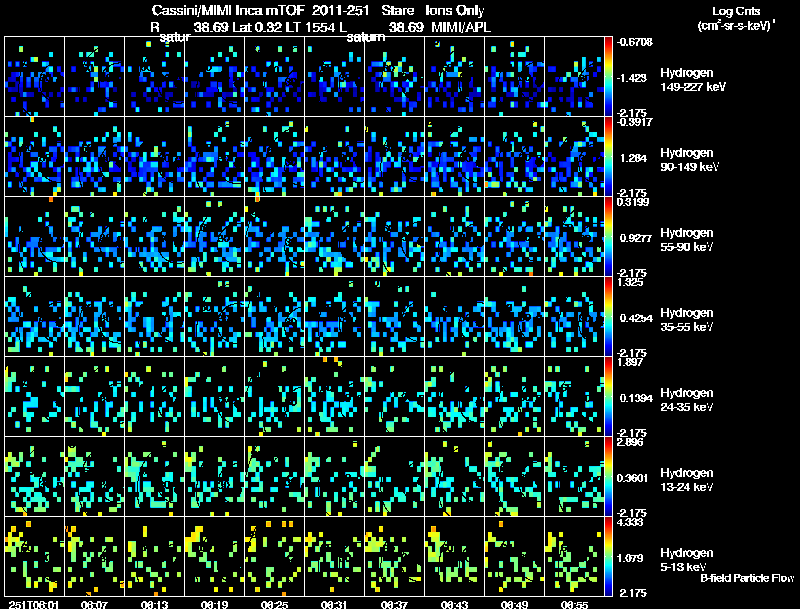Click the colorbar value '1.079'
800x609 pixels.
[x=630, y=559]
